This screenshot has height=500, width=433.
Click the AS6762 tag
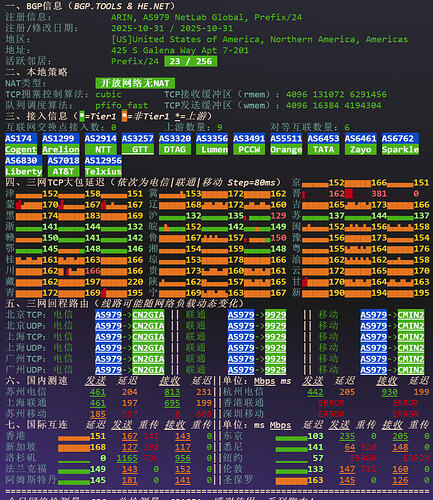(400, 138)
